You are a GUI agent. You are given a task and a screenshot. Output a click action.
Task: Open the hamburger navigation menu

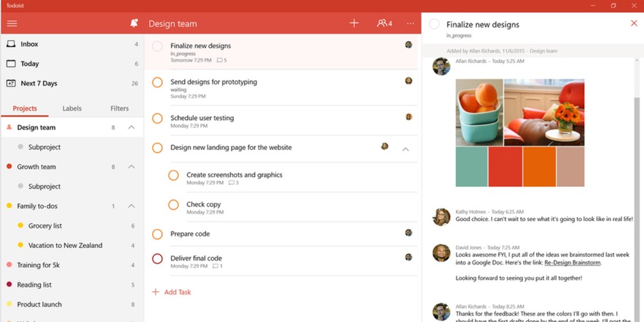coord(12,23)
